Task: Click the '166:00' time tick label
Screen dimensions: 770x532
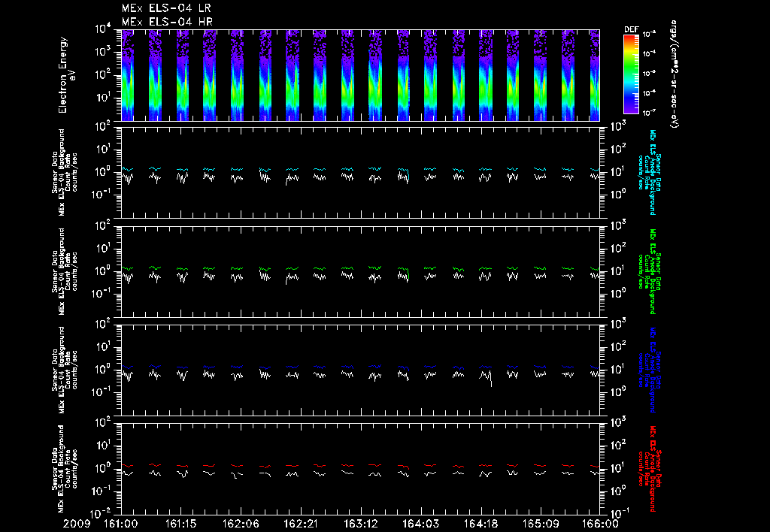Action: [600, 524]
